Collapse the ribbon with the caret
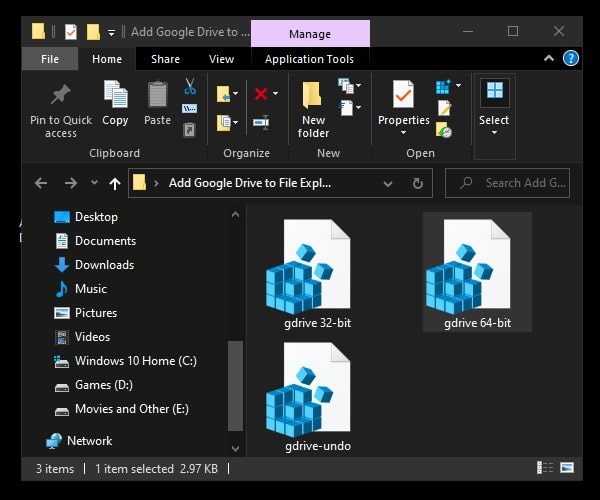Viewport: 600px width, 500px height. (x=549, y=58)
